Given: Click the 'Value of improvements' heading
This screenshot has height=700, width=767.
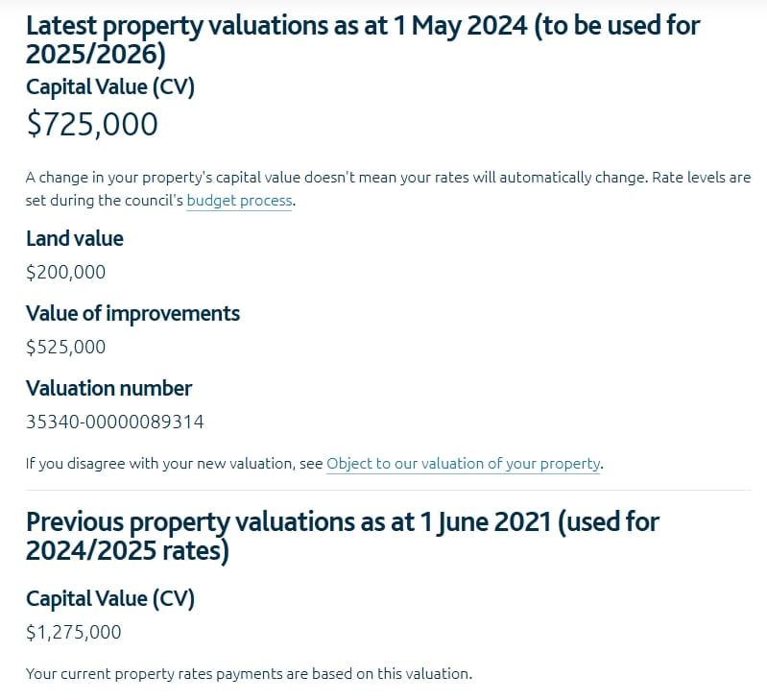Looking at the screenshot, I should tap(132, 314).
